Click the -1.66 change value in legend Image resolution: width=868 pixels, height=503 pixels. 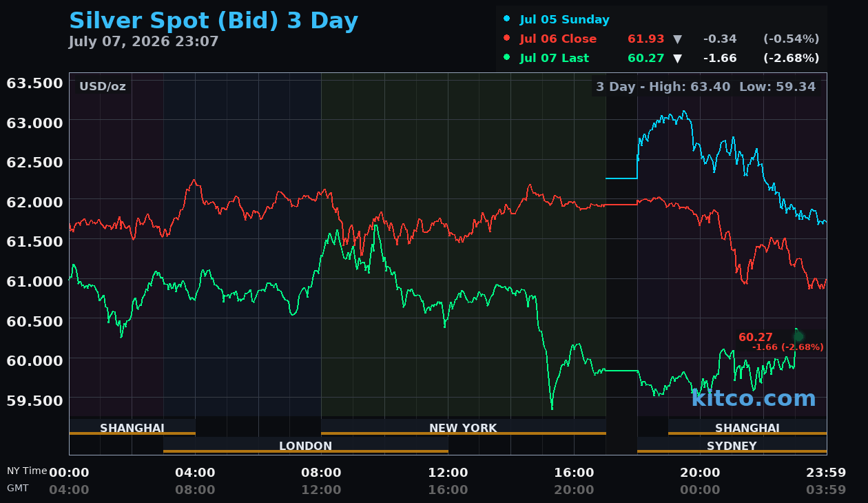(720, 58)
